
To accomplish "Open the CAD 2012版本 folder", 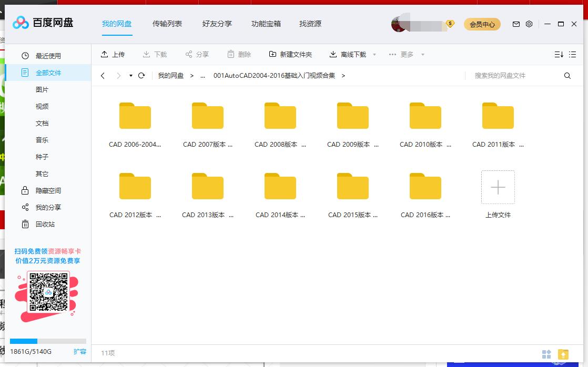I will (x=135, y=186).
